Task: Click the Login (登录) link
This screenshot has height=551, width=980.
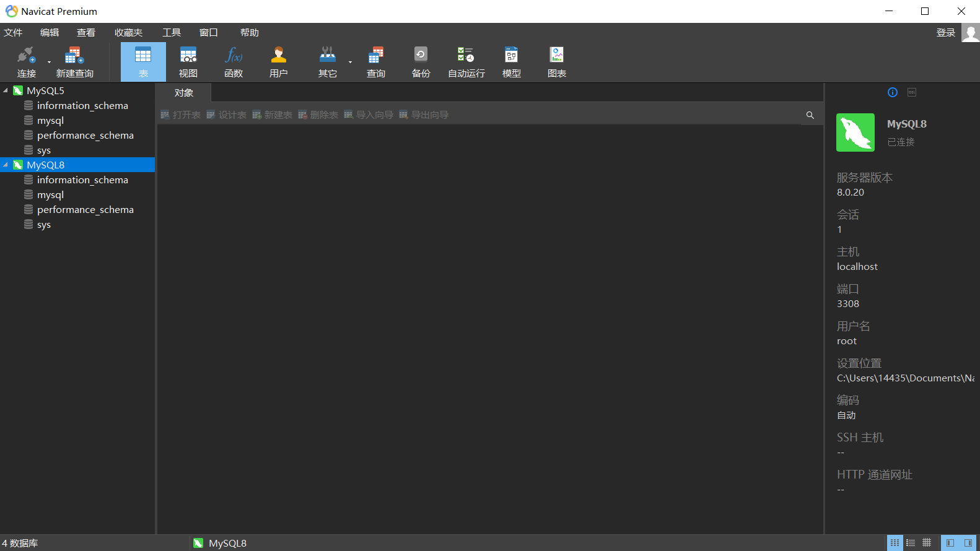Action: pyautogui.click(x=946, y=33)
